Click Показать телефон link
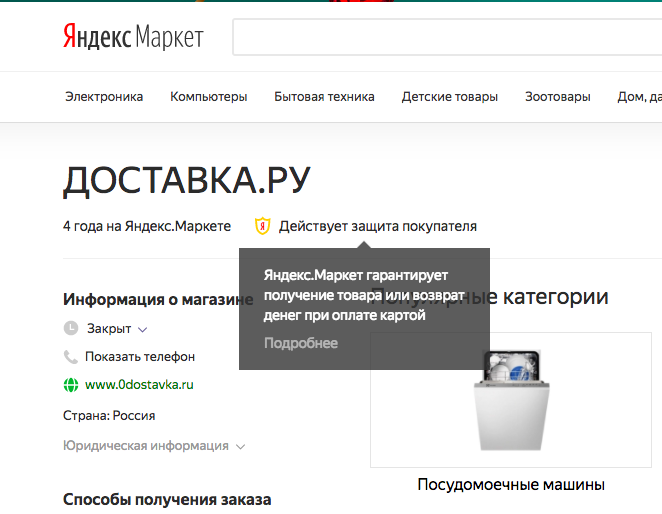The image size is (662, 514). pyautogui.click(x=140, y=357)
